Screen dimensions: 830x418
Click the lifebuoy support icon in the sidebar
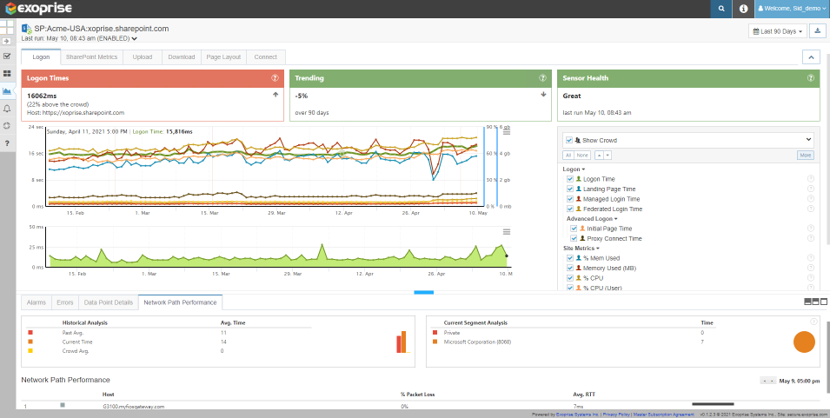tap(7, 126)
